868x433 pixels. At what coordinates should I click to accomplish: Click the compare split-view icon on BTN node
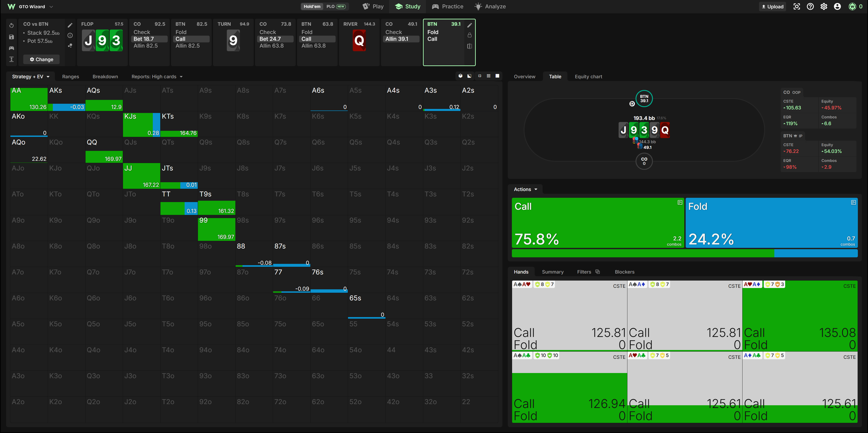pos(469,46)
